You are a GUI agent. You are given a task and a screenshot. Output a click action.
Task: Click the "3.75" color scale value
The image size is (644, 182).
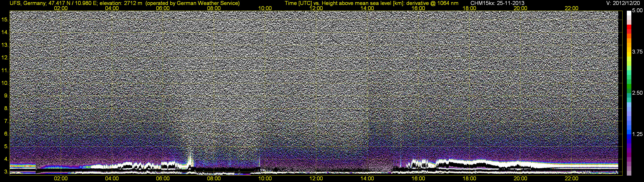pos(637,52)
